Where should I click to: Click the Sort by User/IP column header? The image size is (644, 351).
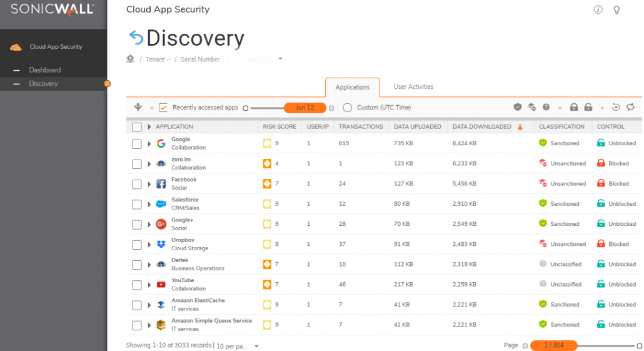pos(318,126)
